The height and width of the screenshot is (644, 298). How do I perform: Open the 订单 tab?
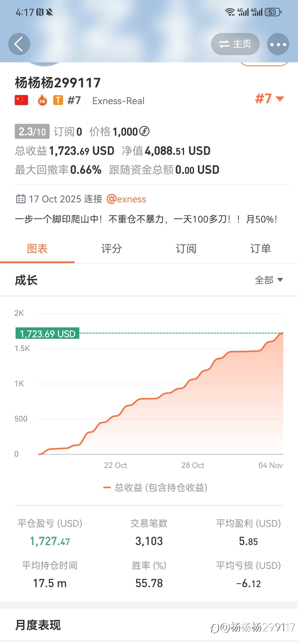pyautogui.click(x=261, y=249)
